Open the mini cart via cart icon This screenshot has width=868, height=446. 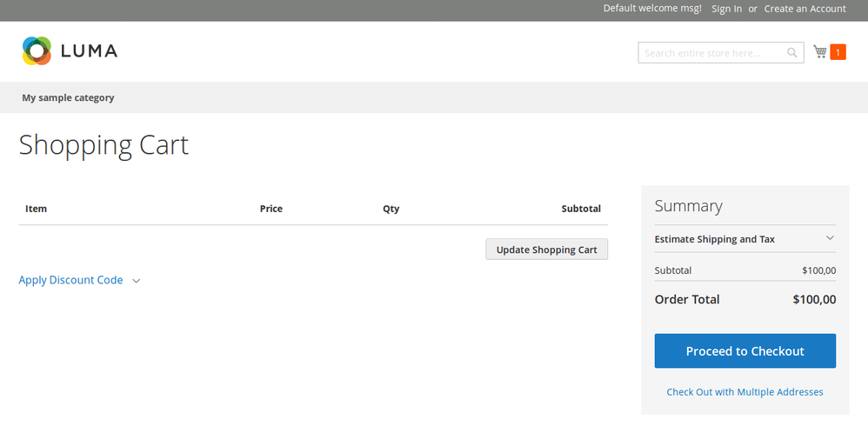[819, 52]
